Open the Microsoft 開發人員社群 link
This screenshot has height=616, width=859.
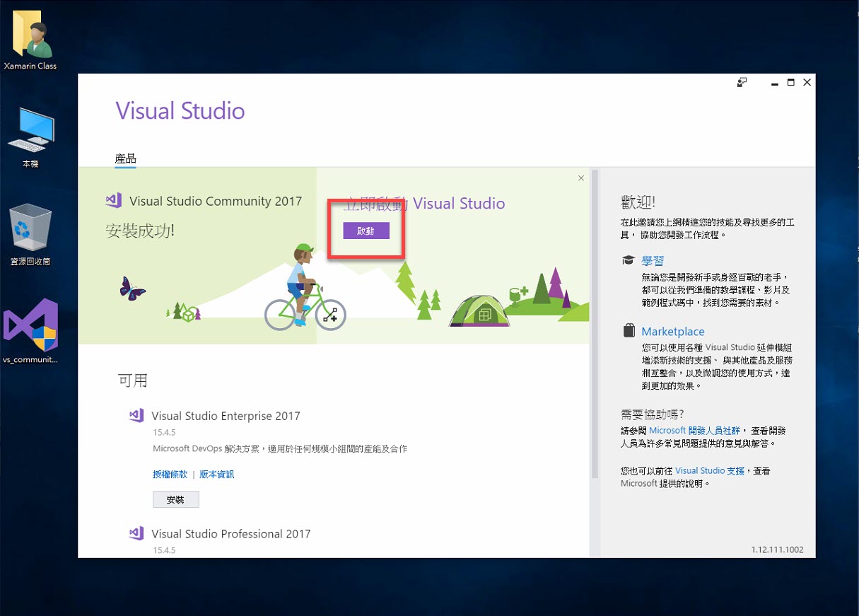(695, 430)
